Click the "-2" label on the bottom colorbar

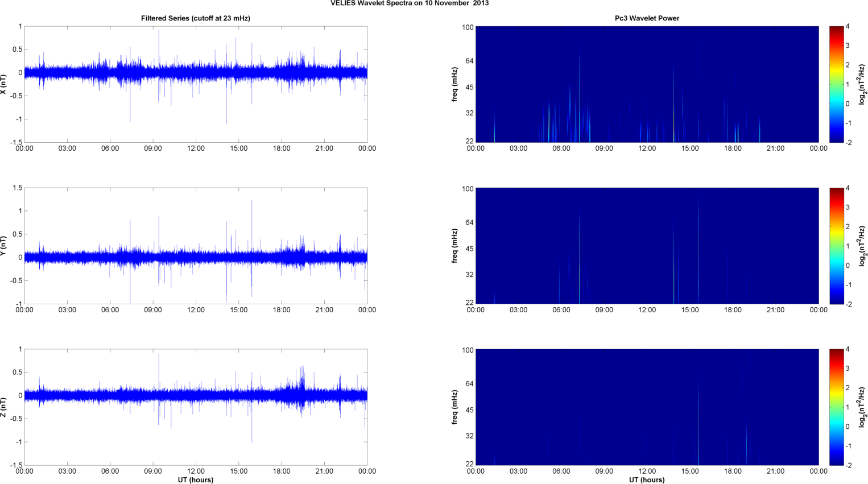(848, 465)
